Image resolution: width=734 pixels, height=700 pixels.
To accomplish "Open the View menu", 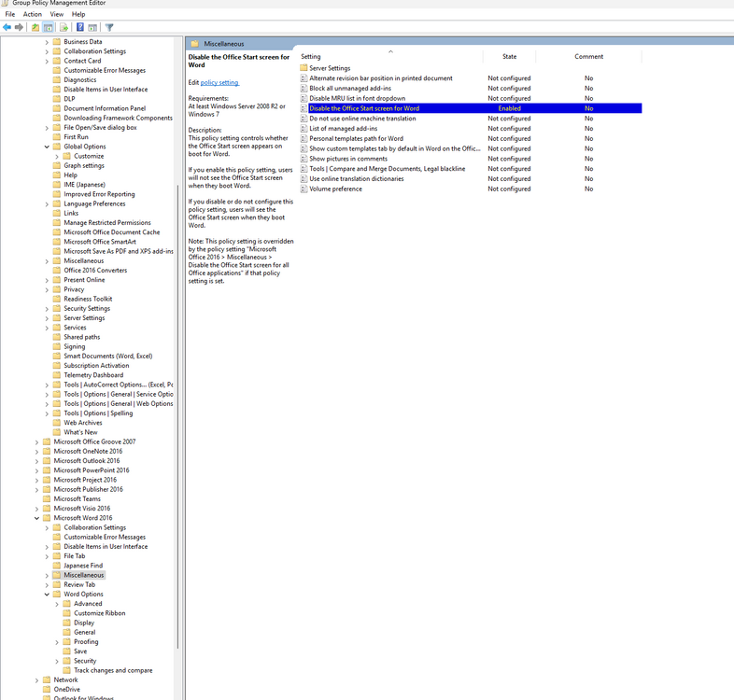I will pos(57,15).
